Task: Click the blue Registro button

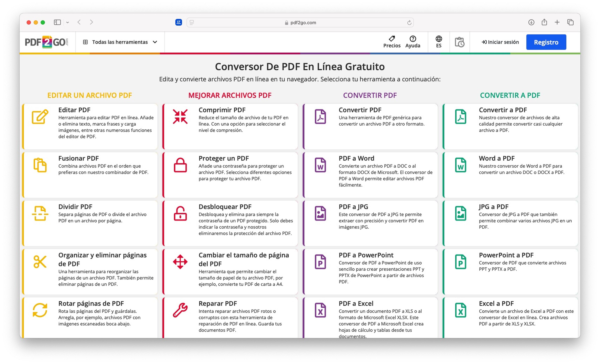Action: 546,42
